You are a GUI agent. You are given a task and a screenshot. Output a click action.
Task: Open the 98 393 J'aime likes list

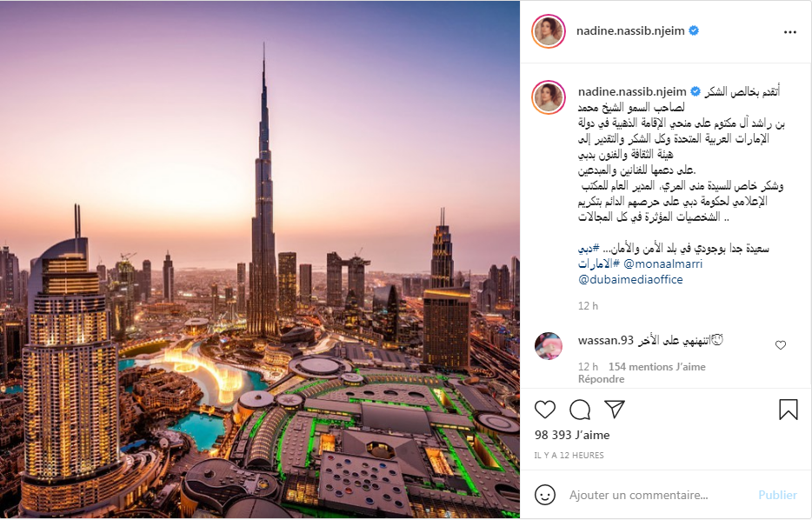point(572,435)
